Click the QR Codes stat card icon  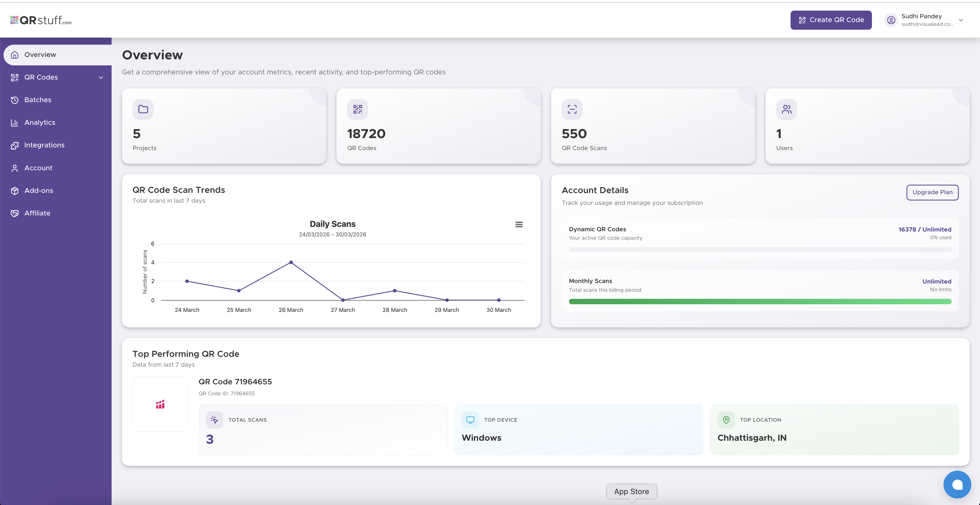pyautogui.click(x=357, y=109)
